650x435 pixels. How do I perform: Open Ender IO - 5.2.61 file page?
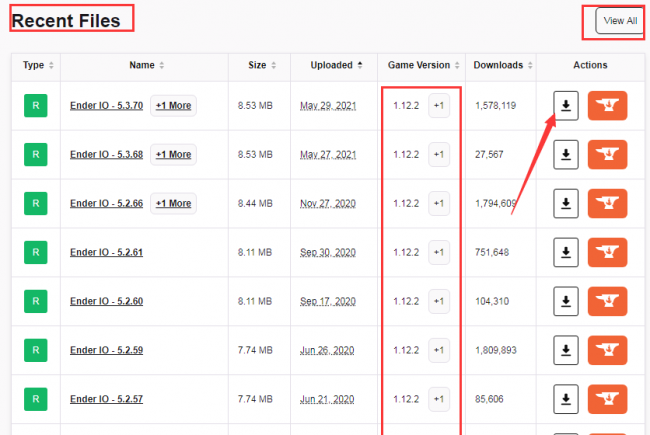pyautogui.click(x=107, y=253)
